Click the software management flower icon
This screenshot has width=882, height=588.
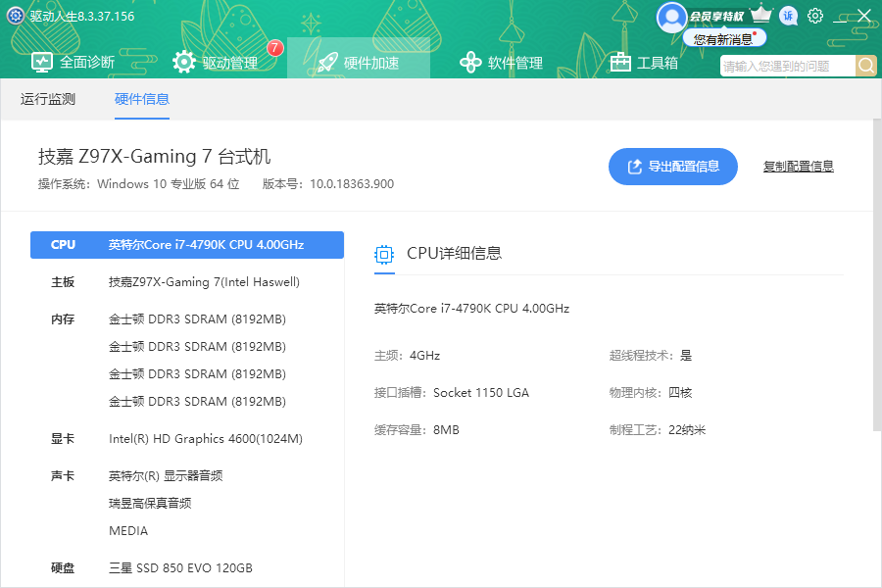point(470,62)
